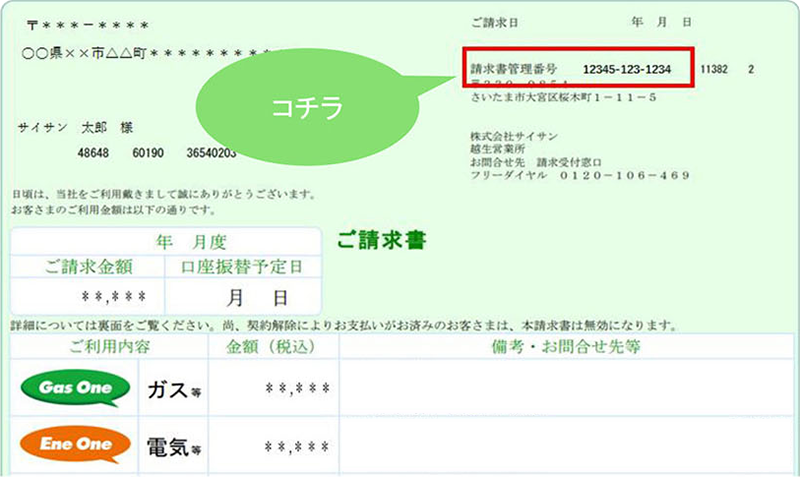
Task: Click the number 48648
Action: (93, 153)
